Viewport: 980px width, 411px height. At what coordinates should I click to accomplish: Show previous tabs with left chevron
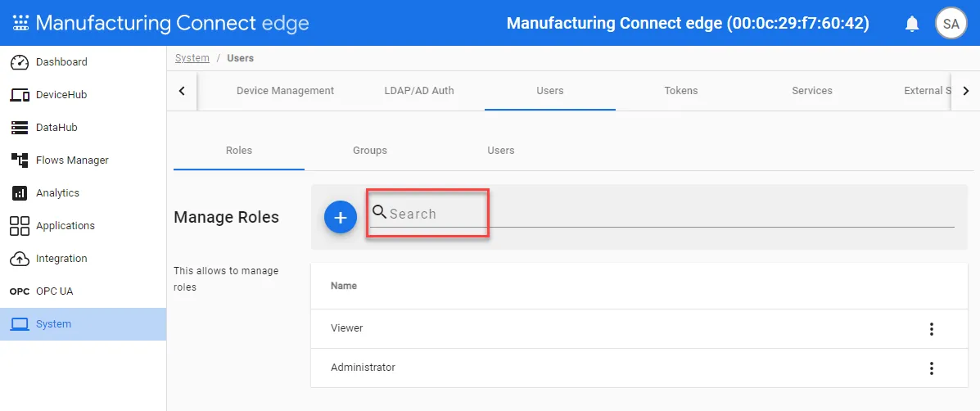[x=182, y=91]
